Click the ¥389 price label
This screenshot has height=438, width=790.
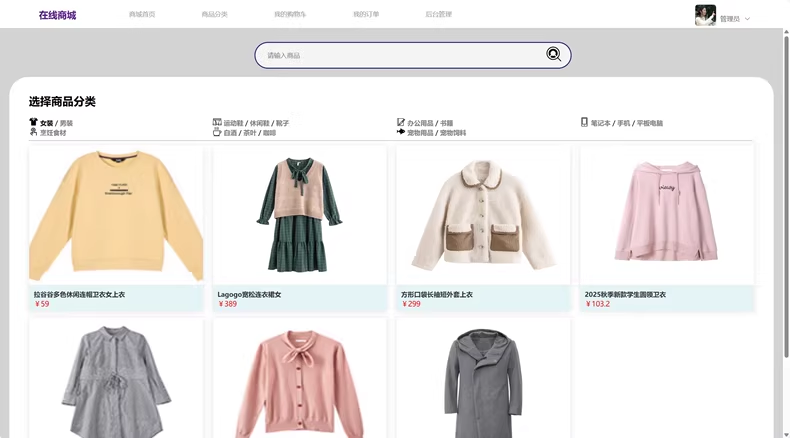[228, 304]
